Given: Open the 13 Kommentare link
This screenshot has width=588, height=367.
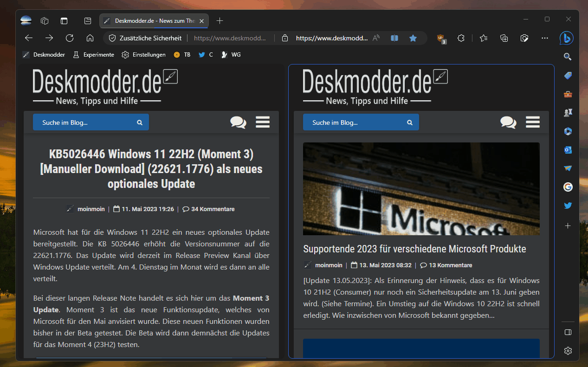Looking at the screenshot, I should point(446,265).
